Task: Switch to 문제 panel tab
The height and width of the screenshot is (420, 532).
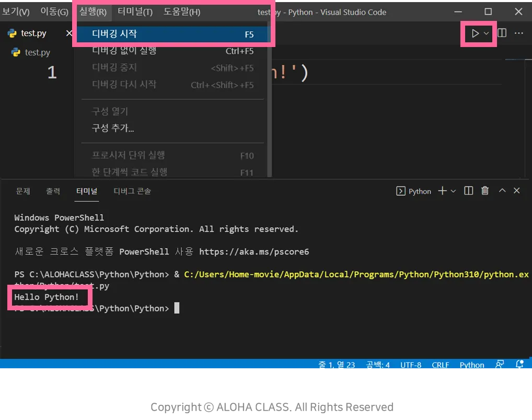Action: [23, 191]
